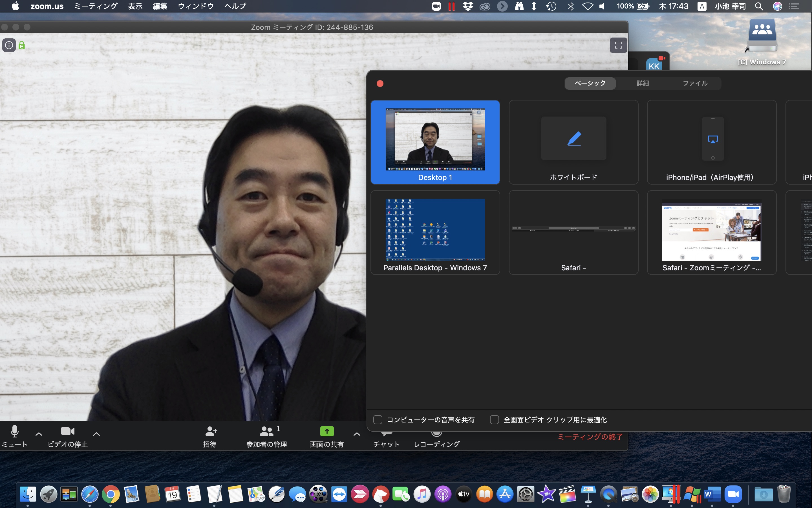Open the View (表示) menu

(x=135, y=6)
